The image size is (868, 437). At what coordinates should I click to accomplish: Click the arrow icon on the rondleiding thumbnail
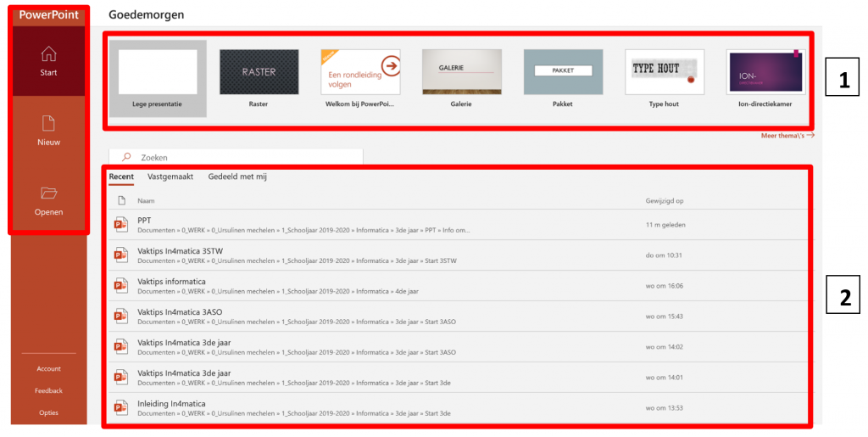(x=392, y=66)
